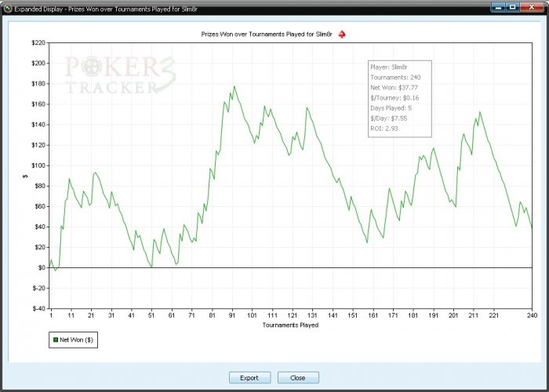Click the chart title text

click(x=267, y=34)
